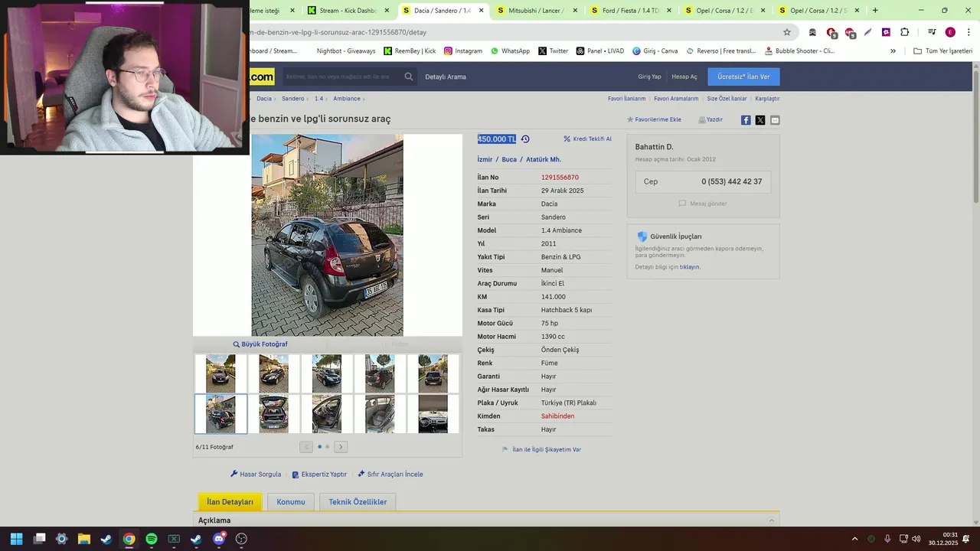Open File Explorer from taskbar
The height and width of the screenshot is (551, 980).
click(x=84, y=539)
